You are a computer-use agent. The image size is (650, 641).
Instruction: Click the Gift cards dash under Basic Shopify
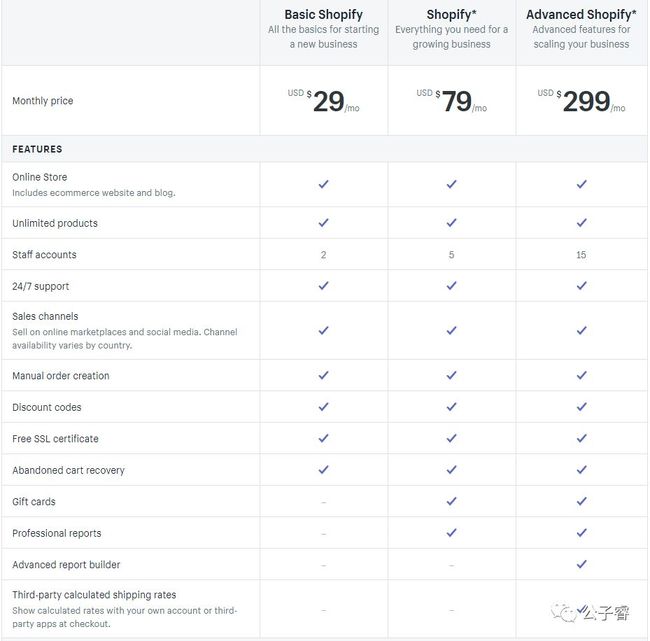[323, 502]
